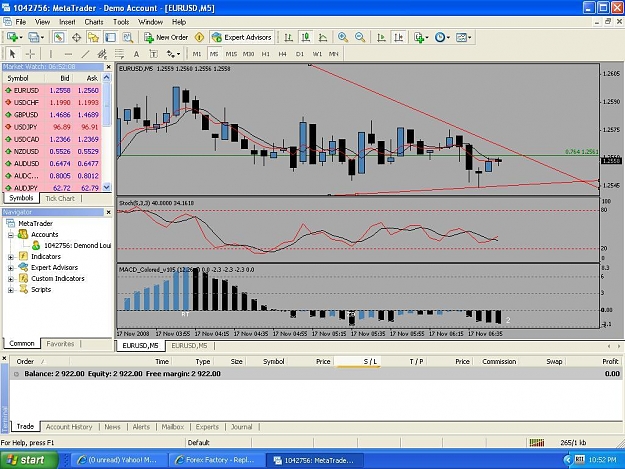Select the Fibonacci Retracement tool
Screen dimensions: 625x469
click(119, 54)
